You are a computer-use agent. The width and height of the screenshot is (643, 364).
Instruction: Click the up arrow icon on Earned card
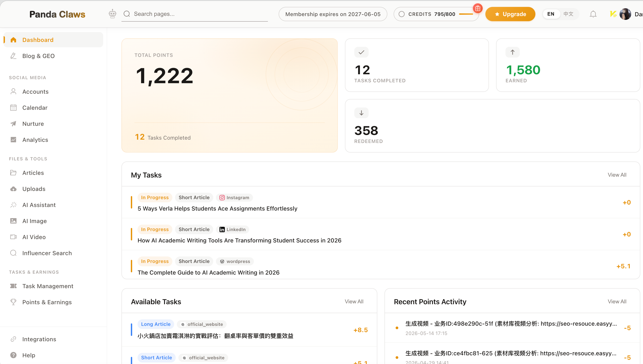pyautogui.click(x=512, y=52)
